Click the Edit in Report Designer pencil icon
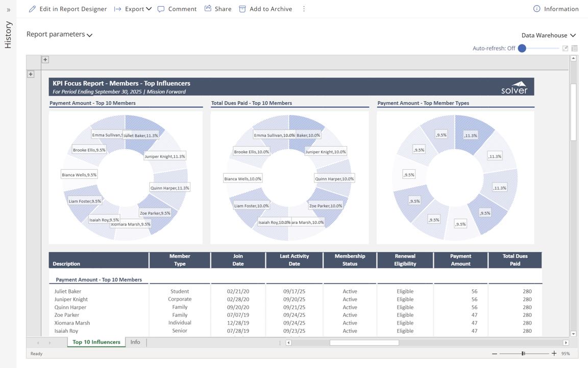Viewport: 588px width, 368px height. [32, 9]
